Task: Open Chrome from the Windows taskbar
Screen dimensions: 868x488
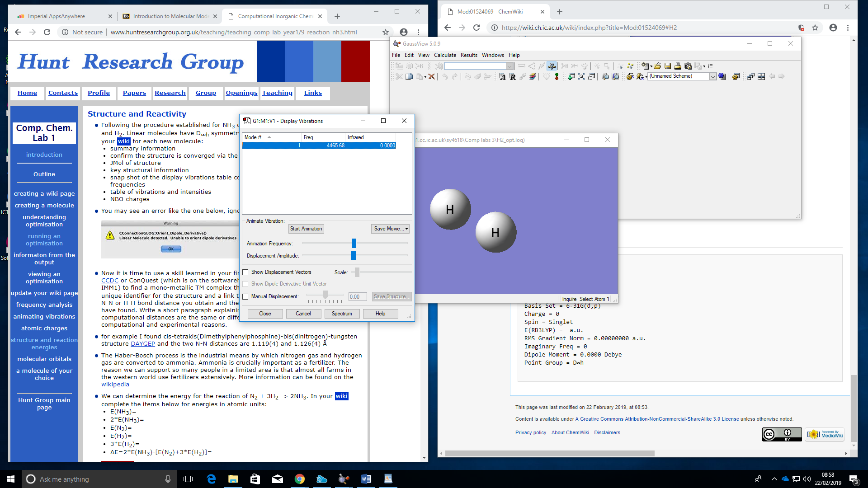Action: [x=300, y=479]
